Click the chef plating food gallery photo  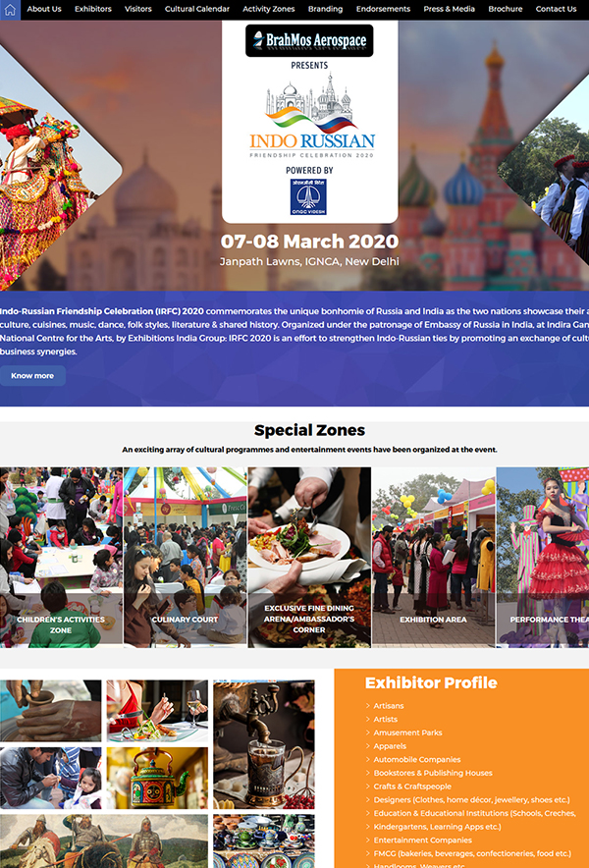click(x=157, y=711)
